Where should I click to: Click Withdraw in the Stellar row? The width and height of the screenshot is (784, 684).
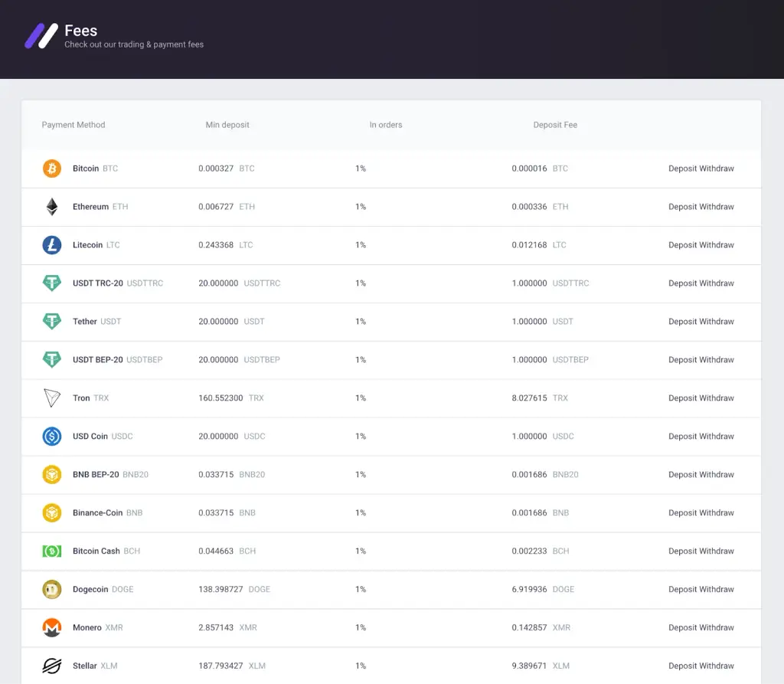coord(717,666)
